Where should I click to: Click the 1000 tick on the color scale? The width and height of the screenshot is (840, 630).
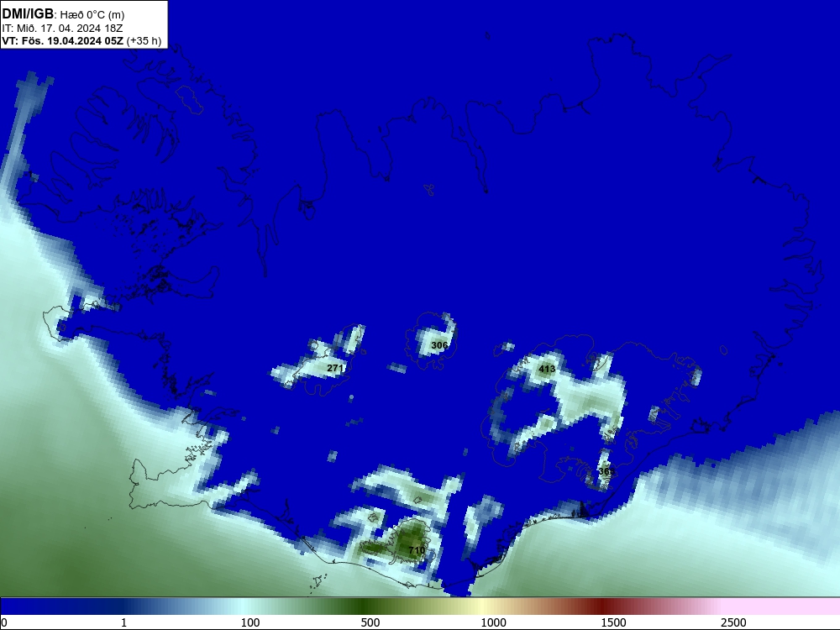[493, 622]
